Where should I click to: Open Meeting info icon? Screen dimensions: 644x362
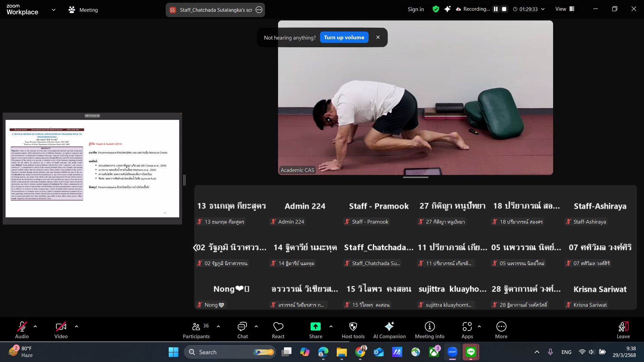429,327
